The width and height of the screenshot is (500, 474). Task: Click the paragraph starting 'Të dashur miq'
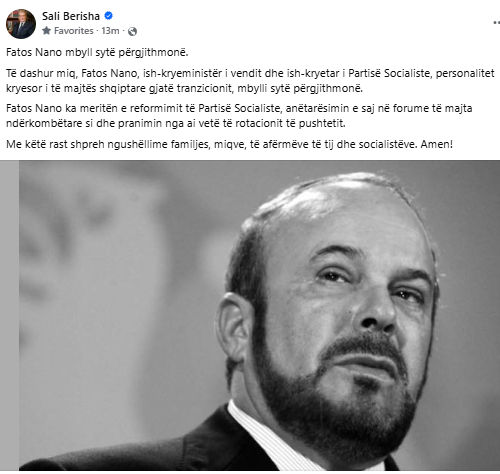[x=250, y=81]
